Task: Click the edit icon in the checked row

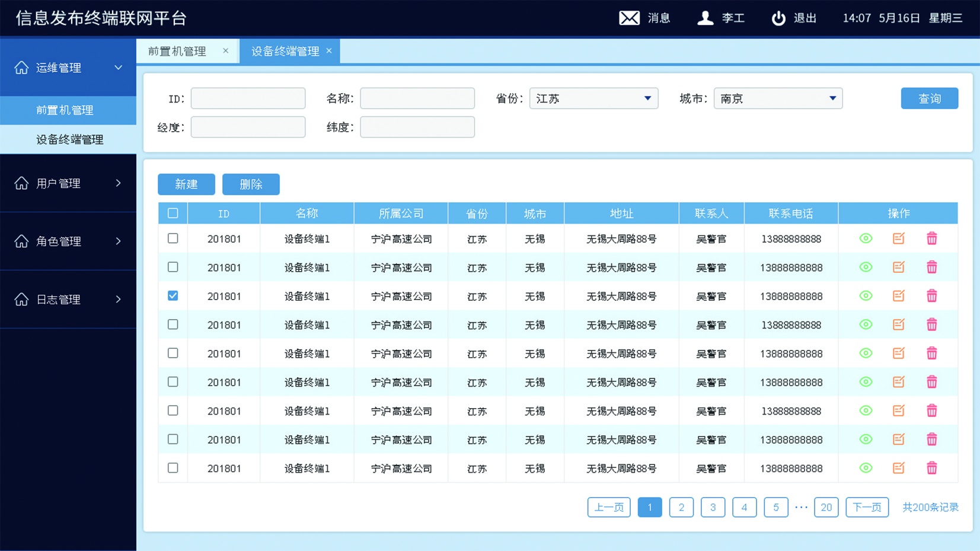Action: coord(898,296)
